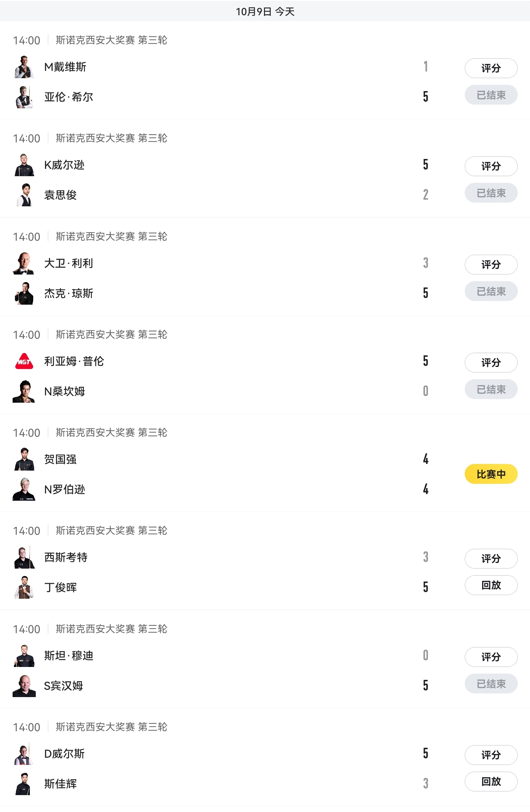530x812 pixels.
Task: Click the WST logo beside 利亚姆·普伦
Action: (x=24, y=361)
